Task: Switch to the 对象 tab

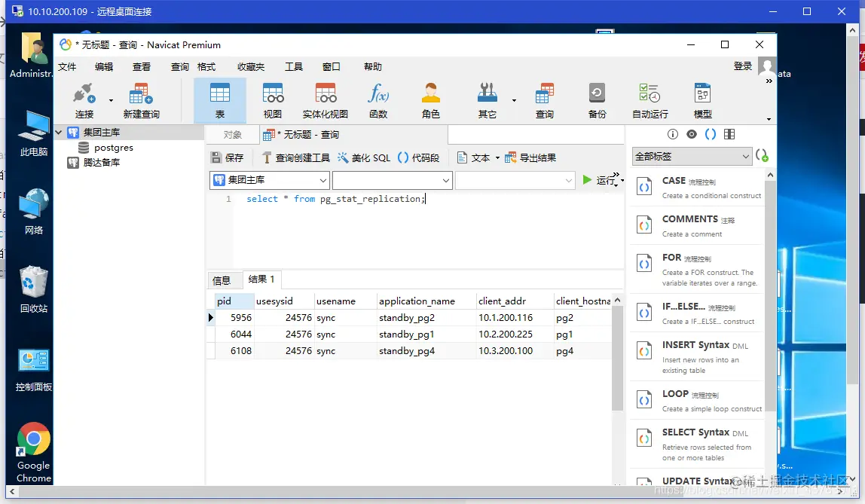Action: [x=232, y=135]
